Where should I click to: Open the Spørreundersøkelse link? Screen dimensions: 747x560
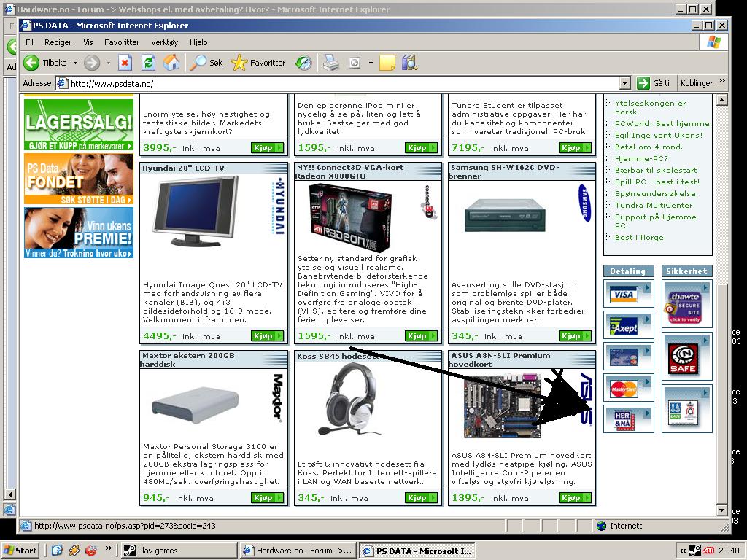[655, 194]
